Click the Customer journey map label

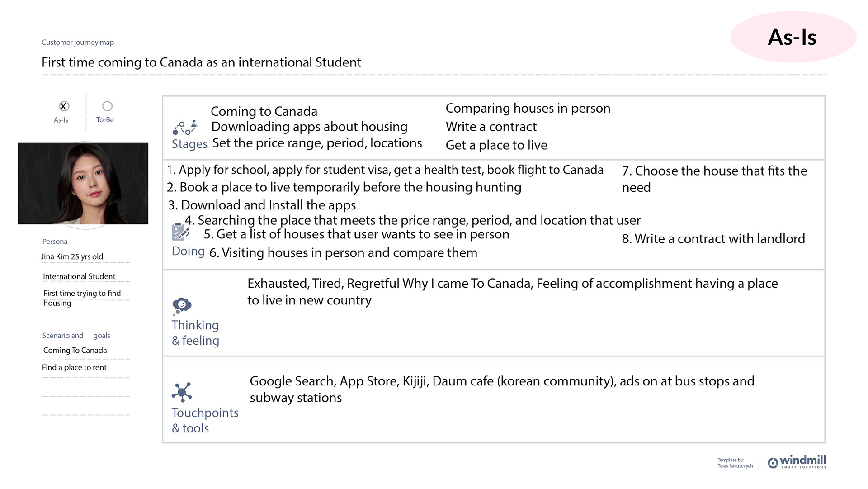(x=78, y=42)
